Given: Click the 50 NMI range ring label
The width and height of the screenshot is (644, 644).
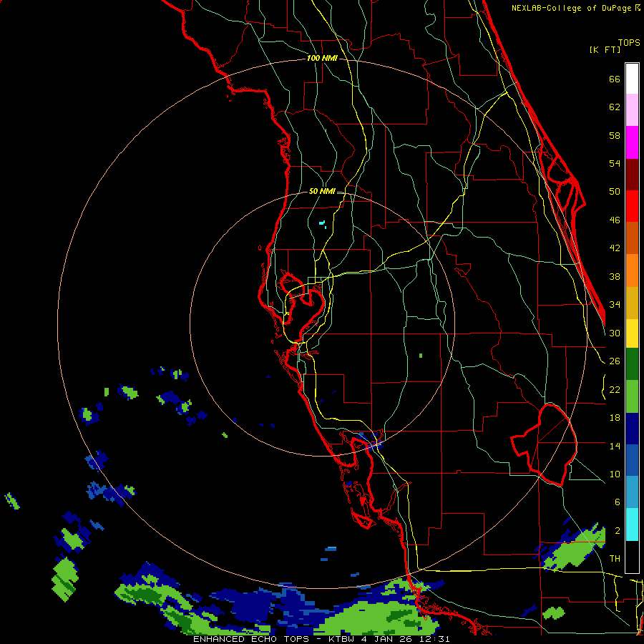Looking at the screenshot, I should [x=322, y=191].
